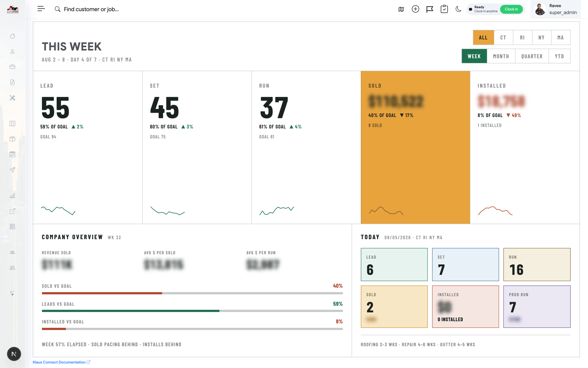Open the external link share icon in sidebar
The width and height of the screenshot is (588, 368).
(12, 211)
